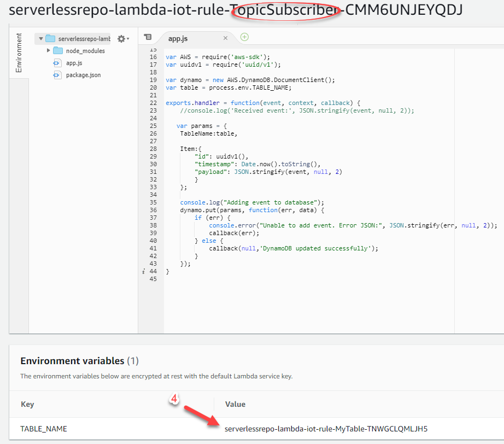Open the file tree gear settings menu
504x444 pixels.
click(122, 39)
